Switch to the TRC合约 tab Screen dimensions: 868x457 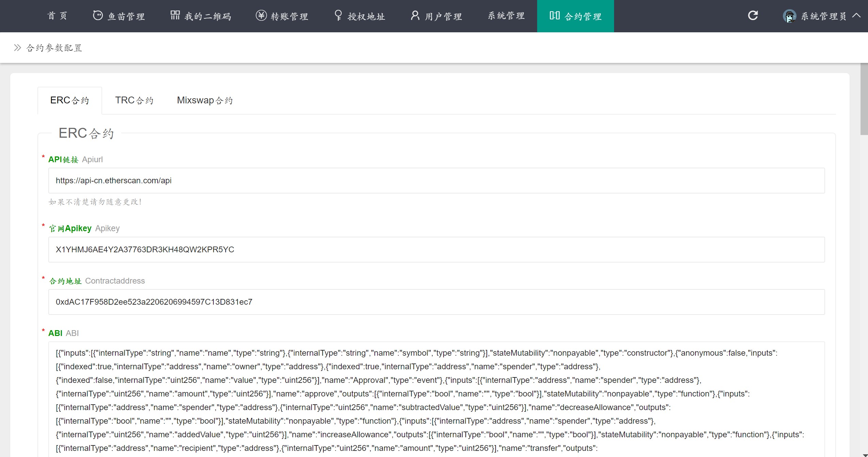pyautogui.click(x=134, y=100)
